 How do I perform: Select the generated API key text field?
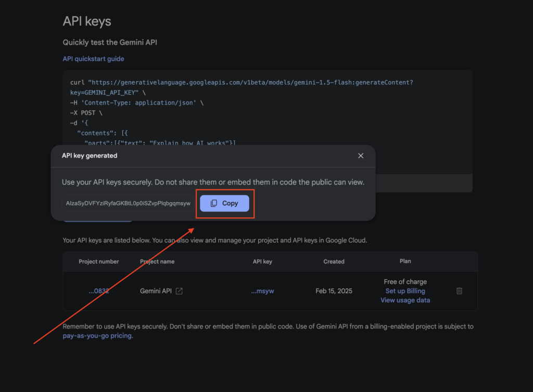coord(128,203)
